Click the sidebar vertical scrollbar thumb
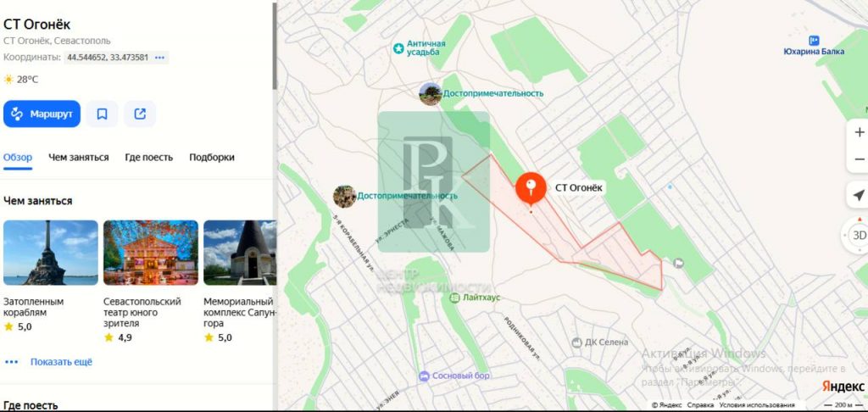The height and width of the screenshot is (412, 868). (x=274, y=47)
